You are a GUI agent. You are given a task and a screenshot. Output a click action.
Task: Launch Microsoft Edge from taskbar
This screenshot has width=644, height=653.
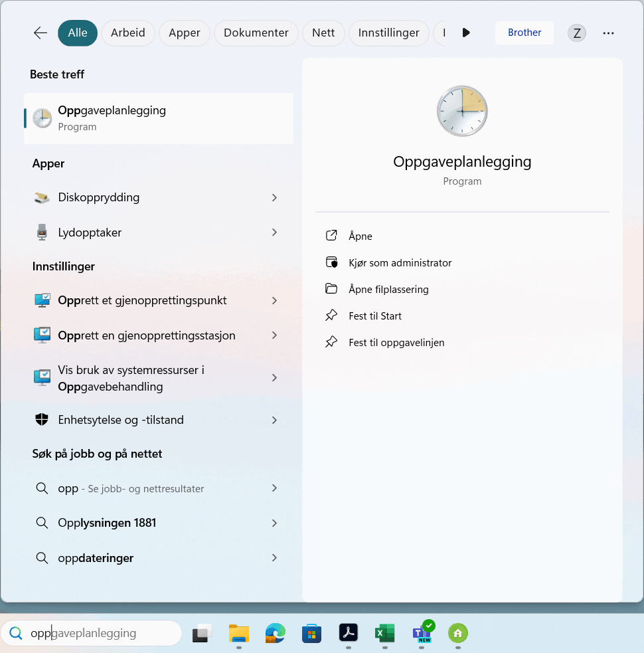point(275,634)
